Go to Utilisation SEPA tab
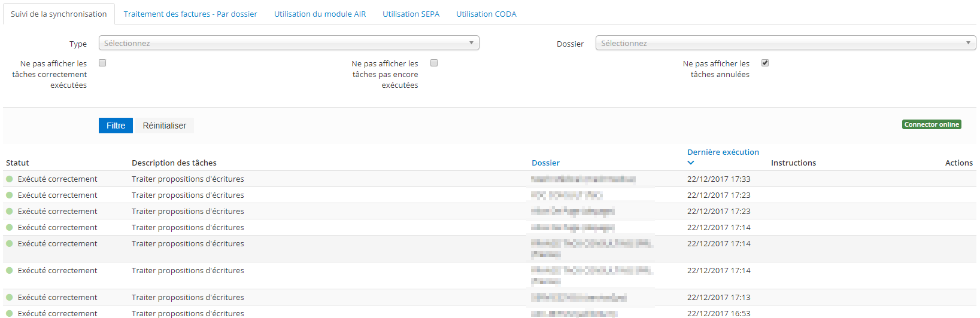This screenshot has width=980, height=318. click(411, 14)
